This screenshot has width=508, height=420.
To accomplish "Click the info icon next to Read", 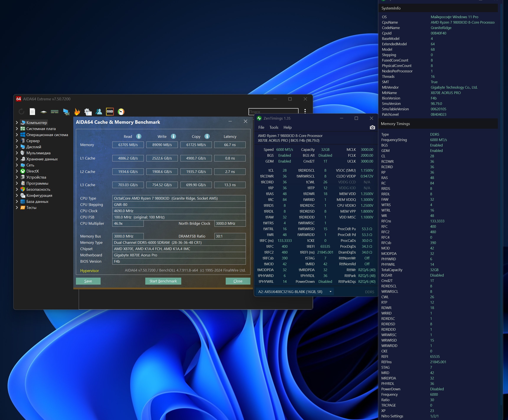I will point(139,136).
